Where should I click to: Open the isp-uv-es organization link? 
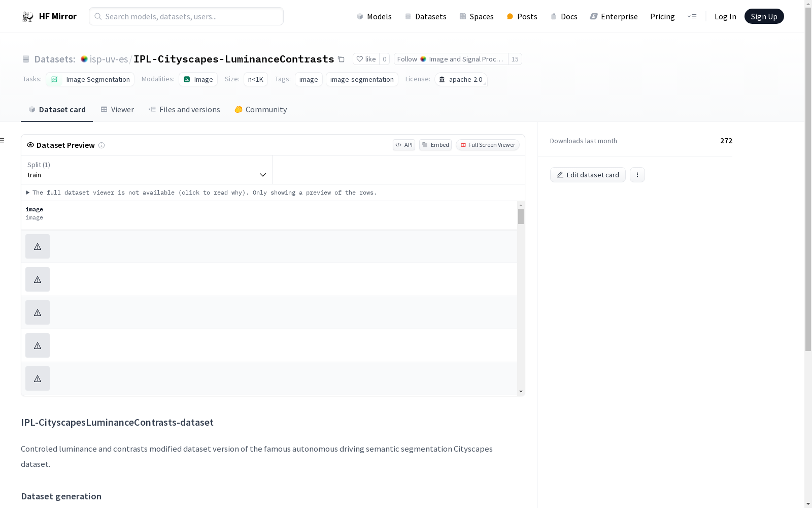[x=109, y=59]
